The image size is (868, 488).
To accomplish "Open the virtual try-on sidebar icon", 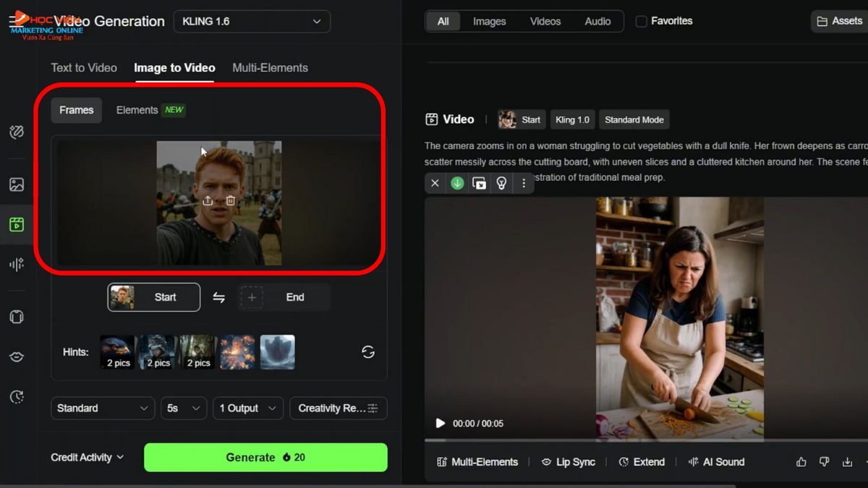I will pyautogui.click(x=17, y=317).
